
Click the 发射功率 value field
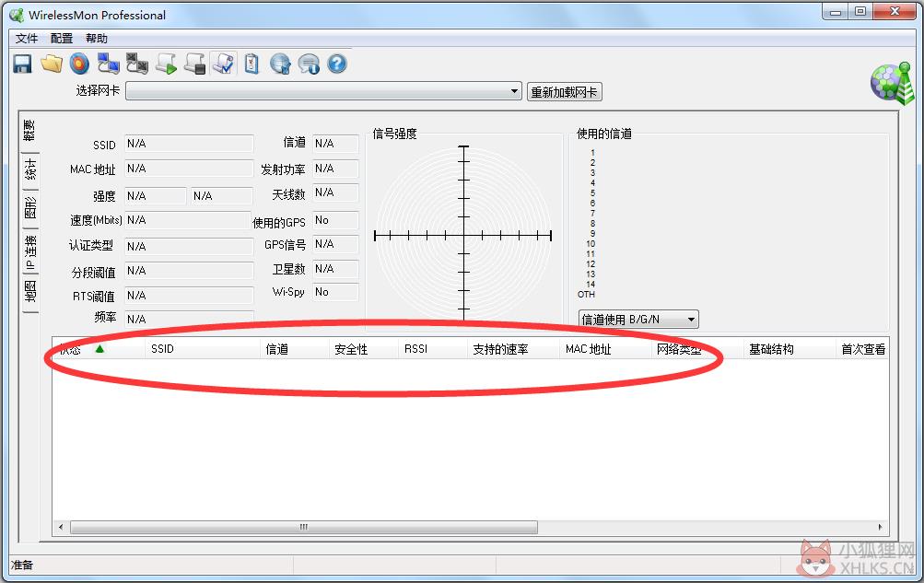pyautogui.click(x=335, y=169)
